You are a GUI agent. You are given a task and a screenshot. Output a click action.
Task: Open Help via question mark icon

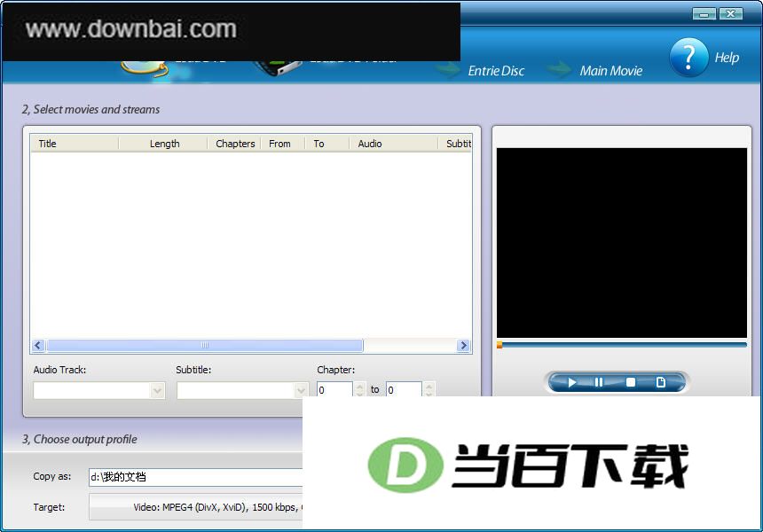[688, 58]
